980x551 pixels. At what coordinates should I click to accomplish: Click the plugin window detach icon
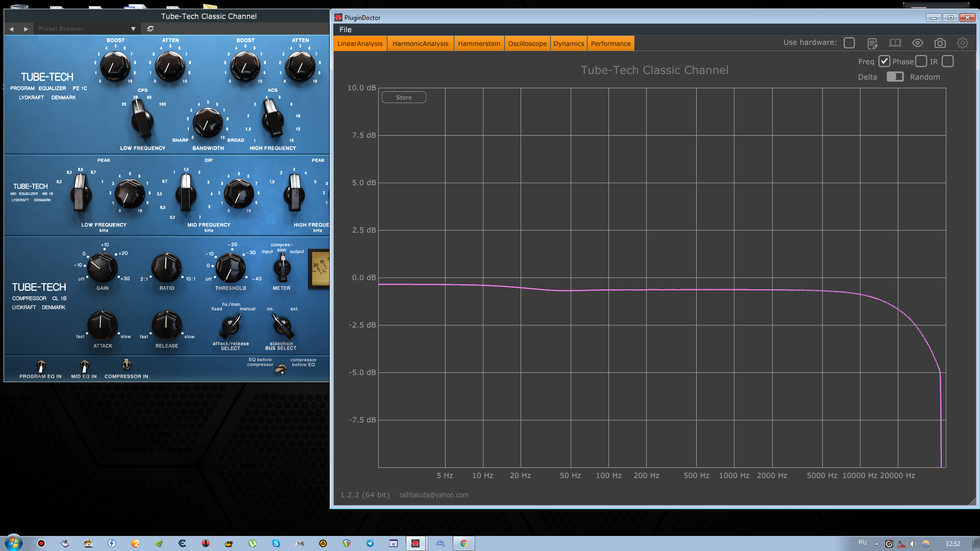(x=150, y=29)
